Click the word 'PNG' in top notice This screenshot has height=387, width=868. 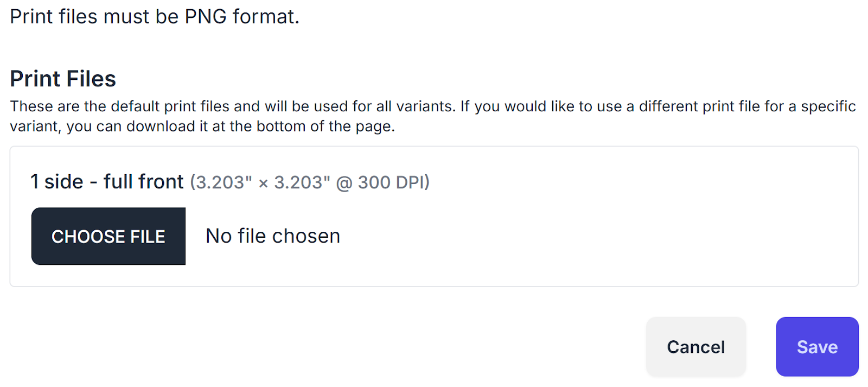[x=206, y=17]
